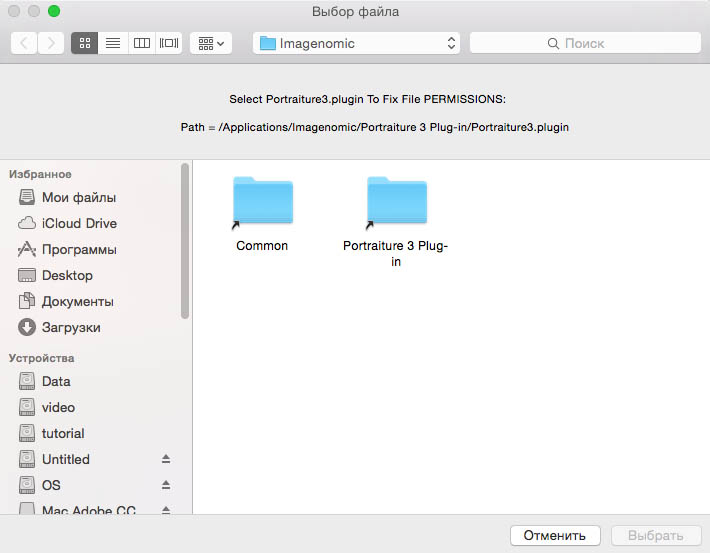Click the Документы documents icon
This screenshot has width=710, height=553.
tap(27, 301)
